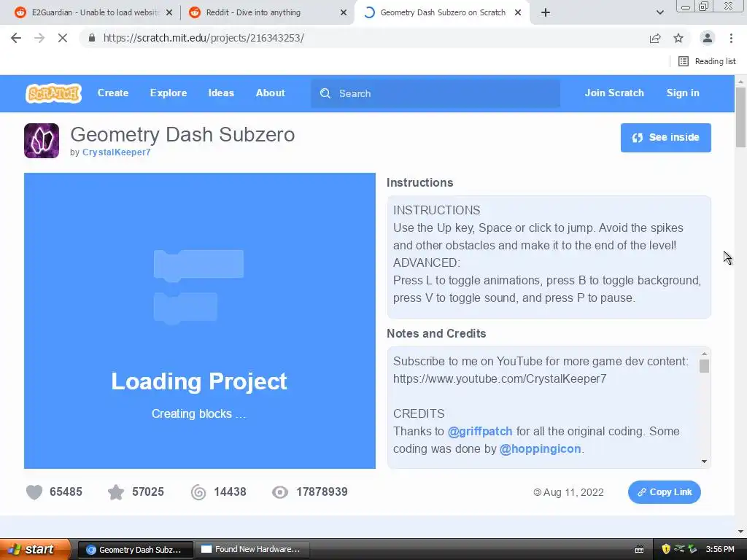This screenshot has width=747, height=560.
Task: Select Found New Hardware taskbar item
Action: click(x=252, y=550)
